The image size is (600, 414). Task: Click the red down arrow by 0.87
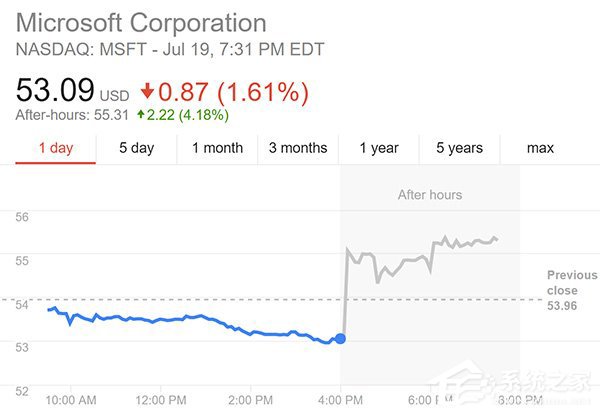tap(147, 92)
